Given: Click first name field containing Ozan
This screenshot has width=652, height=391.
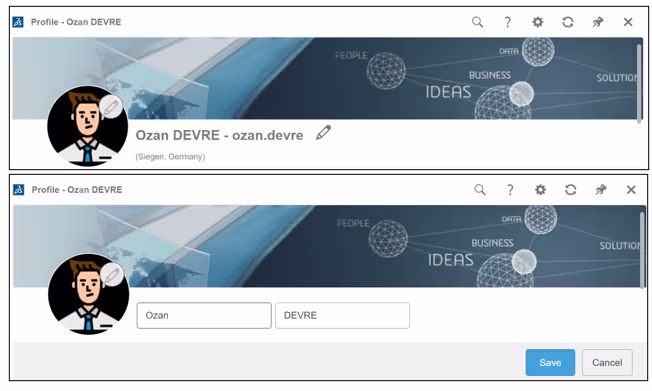Looking at the screenshot, I should pyautogui.click(x=204, y=315).
